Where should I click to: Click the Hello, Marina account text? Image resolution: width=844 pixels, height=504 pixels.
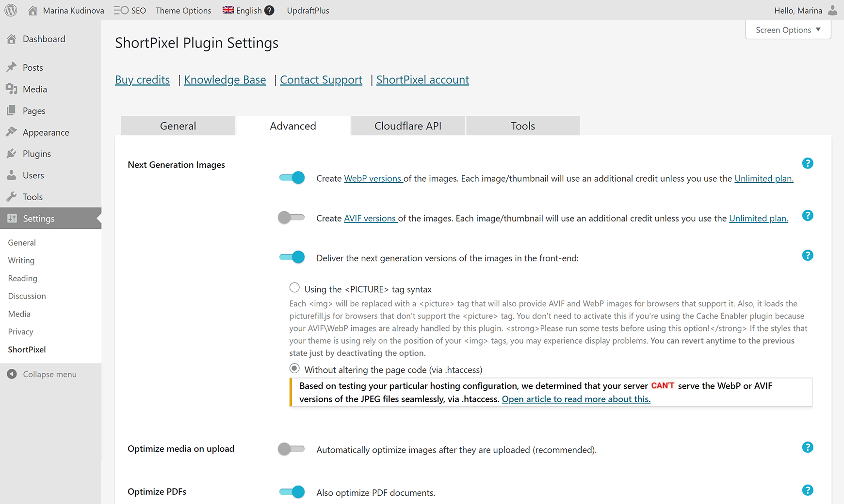798,10
